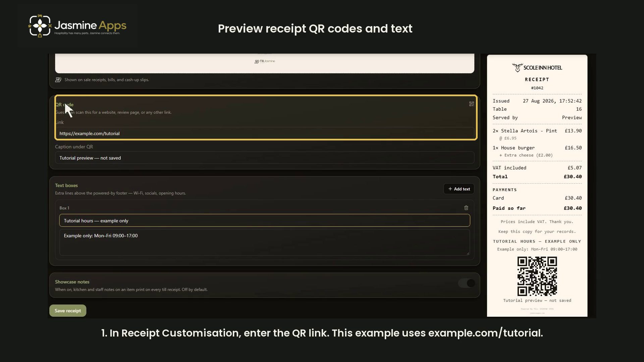Screen dimensions: 644x362
Task: Click the 'Text boxes' section heading
Action: [x=66, y=185]
